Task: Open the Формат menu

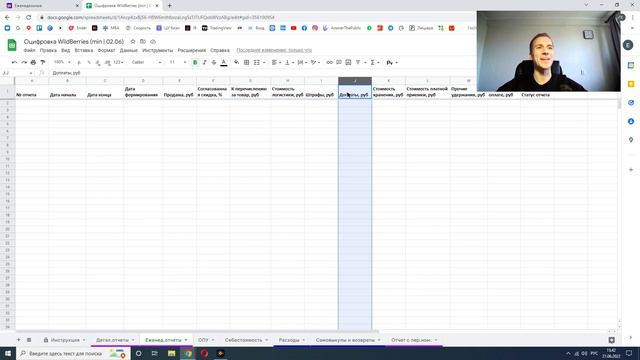Action: pyautogui.click(x=106, y=51)
